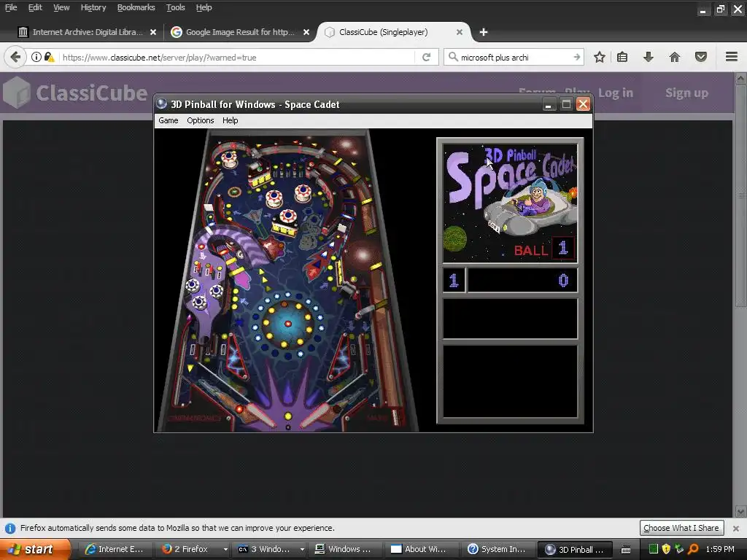Open the Windows Start menu
Viewport: 747px width, 560px height.
point(35,549)
